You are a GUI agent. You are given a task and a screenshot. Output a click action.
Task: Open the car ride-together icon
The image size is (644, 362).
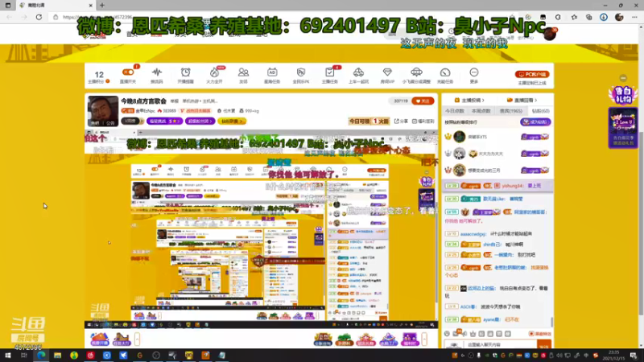coord(358,72)
